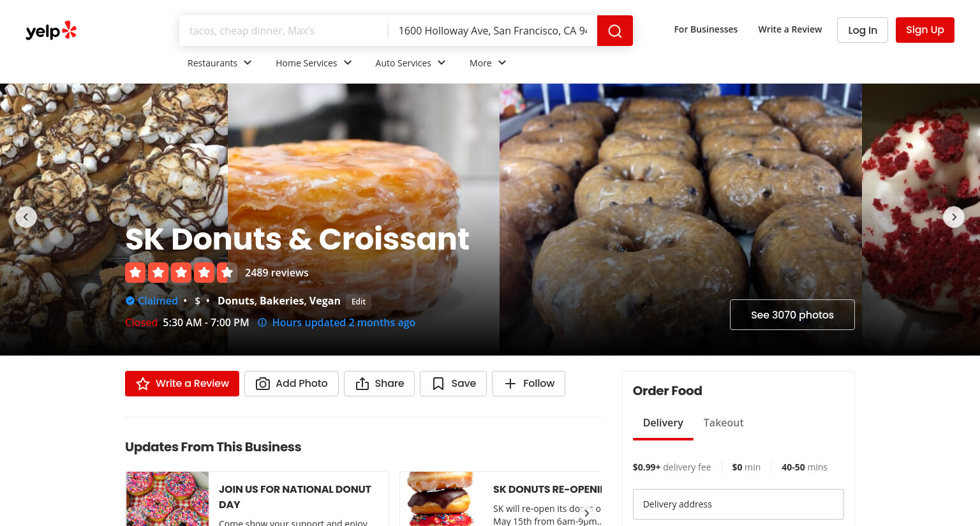The height and width of the screenshot is (526, 980).
Task: Click the Delivery address field
Action: pos(738,504)
